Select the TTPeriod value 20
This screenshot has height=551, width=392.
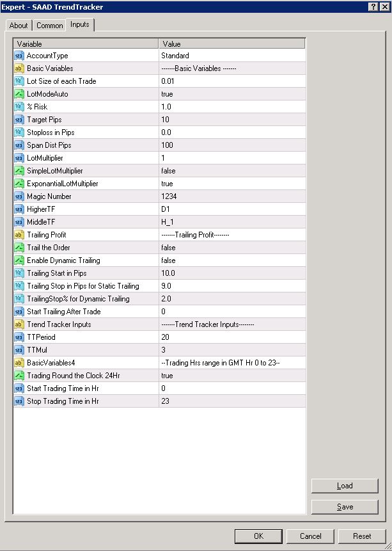point(165,337)
